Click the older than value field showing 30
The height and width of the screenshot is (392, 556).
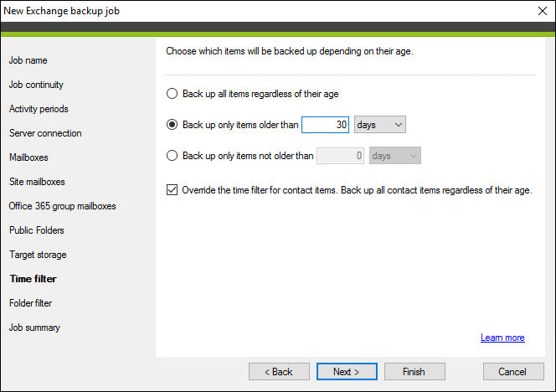click(x=325, y=125)
